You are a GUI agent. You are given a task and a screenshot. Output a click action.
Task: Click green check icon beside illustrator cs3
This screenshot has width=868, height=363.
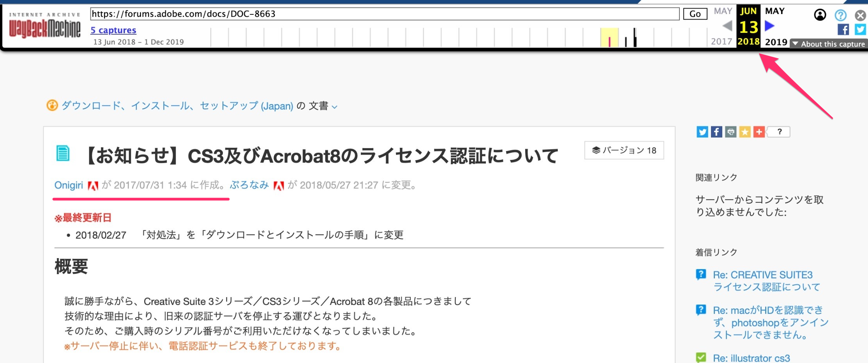pyautogui.click(x=701, y=358)
